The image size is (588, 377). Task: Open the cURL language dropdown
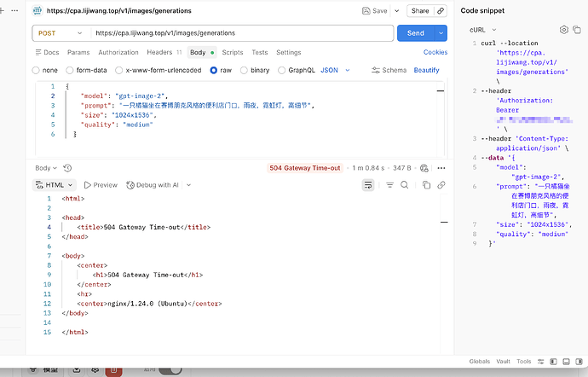coord(482,30)
